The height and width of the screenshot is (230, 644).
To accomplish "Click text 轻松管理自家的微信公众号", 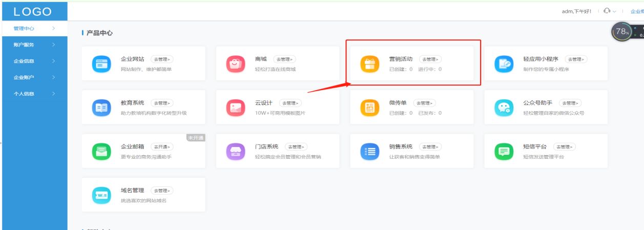I will 553,113.
